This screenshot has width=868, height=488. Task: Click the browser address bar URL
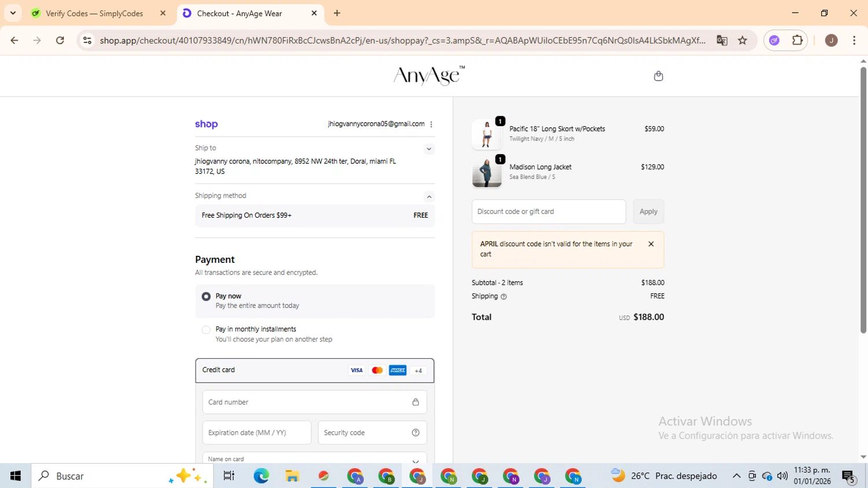(x=402, y=40)
